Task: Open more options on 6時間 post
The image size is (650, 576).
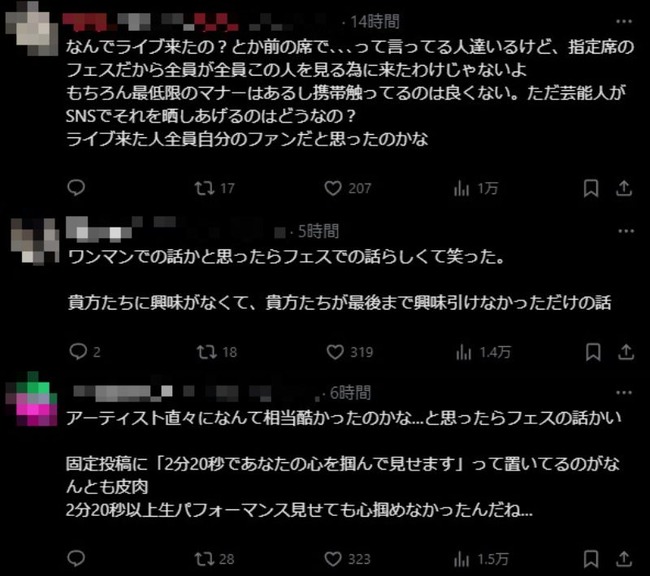Action: (x=624, y=392)
